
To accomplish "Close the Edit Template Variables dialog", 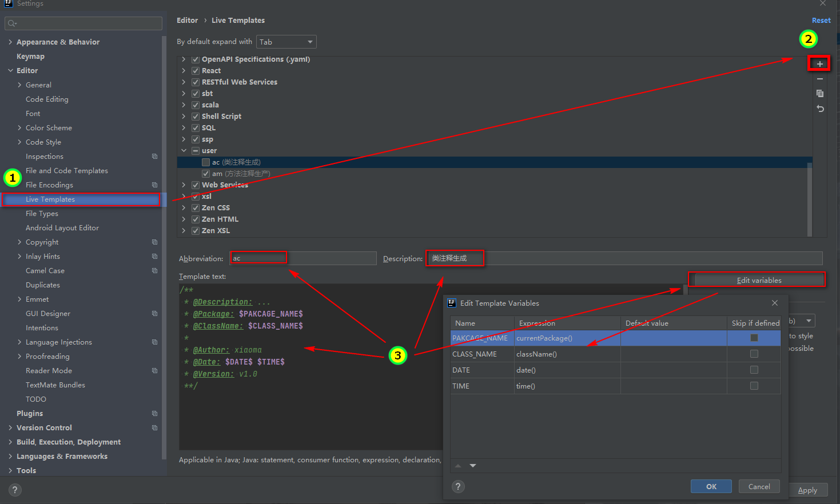I will coord(774,303).
